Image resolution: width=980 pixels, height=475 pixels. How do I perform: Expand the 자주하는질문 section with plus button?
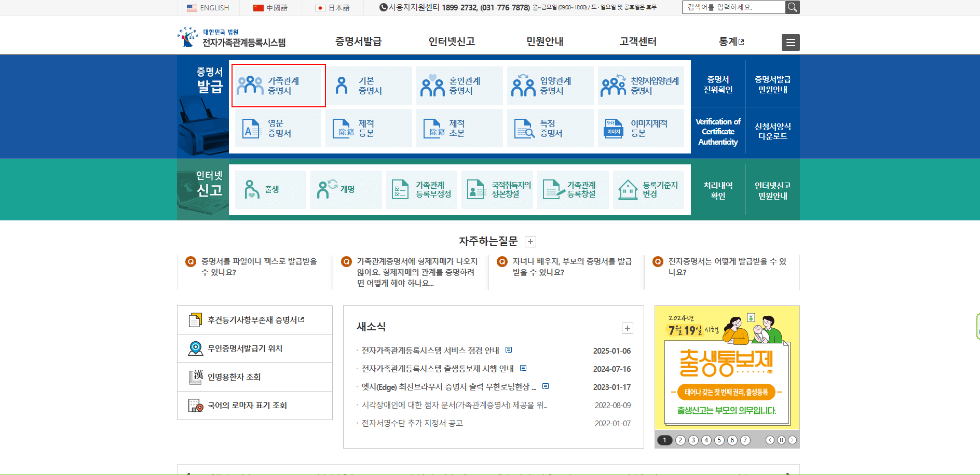[530, 241]
